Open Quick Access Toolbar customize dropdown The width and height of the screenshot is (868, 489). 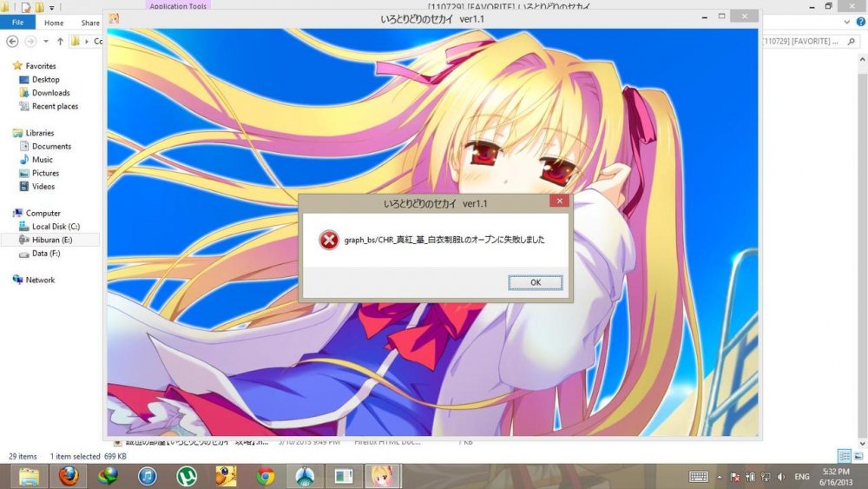53,7
